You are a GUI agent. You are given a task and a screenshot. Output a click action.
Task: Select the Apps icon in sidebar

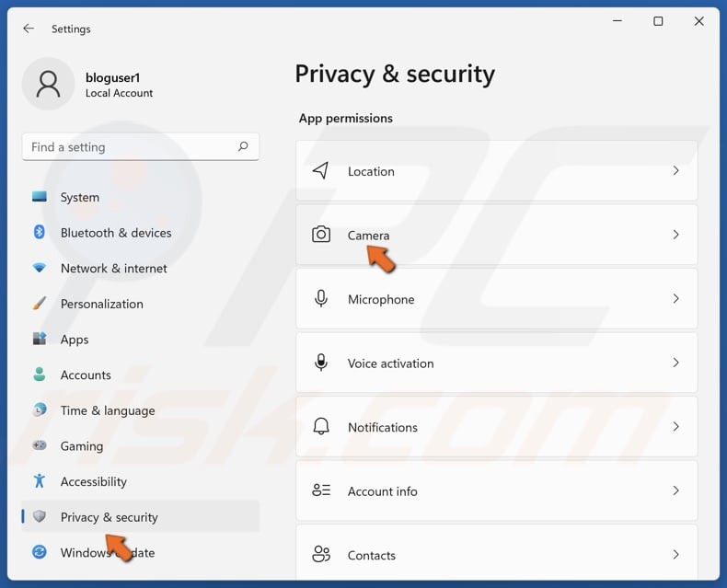[40, 339]
